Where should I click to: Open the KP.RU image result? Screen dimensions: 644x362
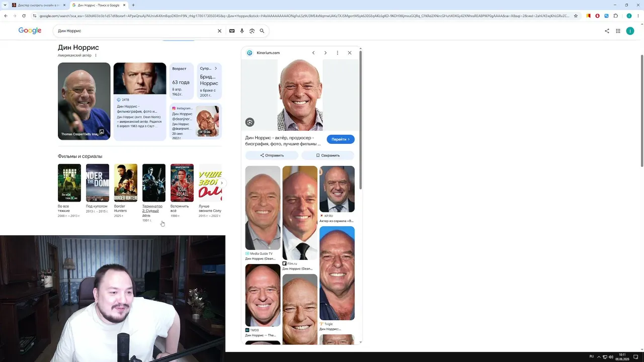(x=337, y=189)
